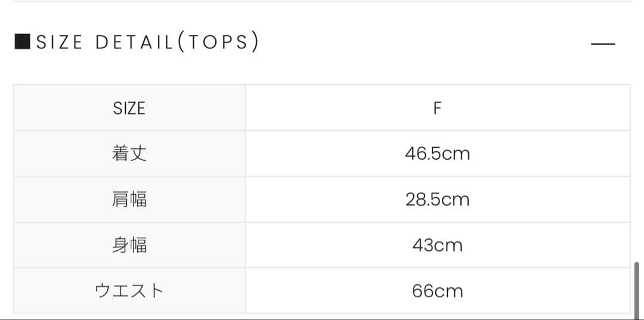This screenshot has width=644, height=320.
Task: Click the 43cm body width value
Action: pyautogui.click(x=438, y=246)
